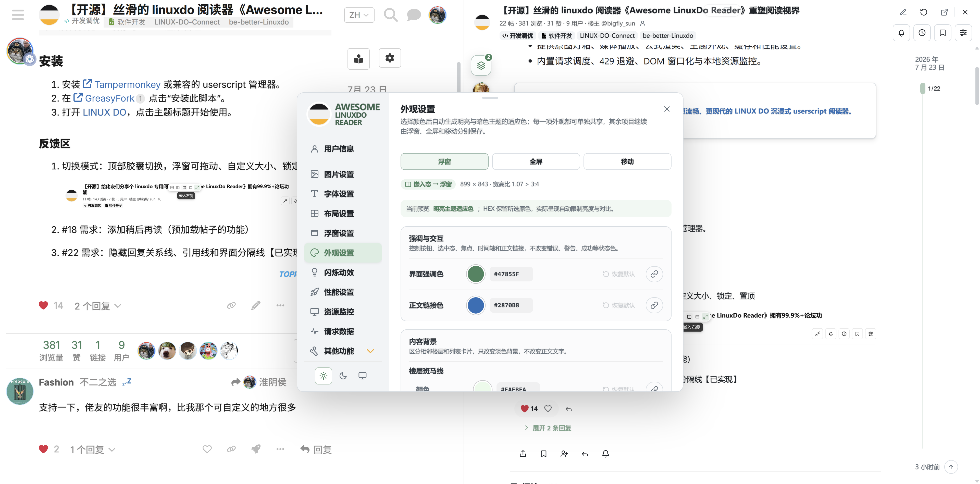Open 浮窗设置 settings section
Screen dimensions: 980x484
click(x=343, y=233)
